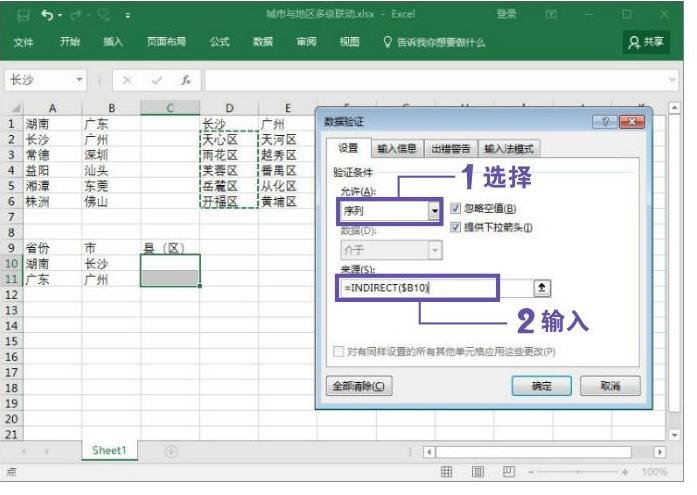This screenshot has width=697, height=495.
Task: Click the zoom in plus icon
Action: (625, 472)
